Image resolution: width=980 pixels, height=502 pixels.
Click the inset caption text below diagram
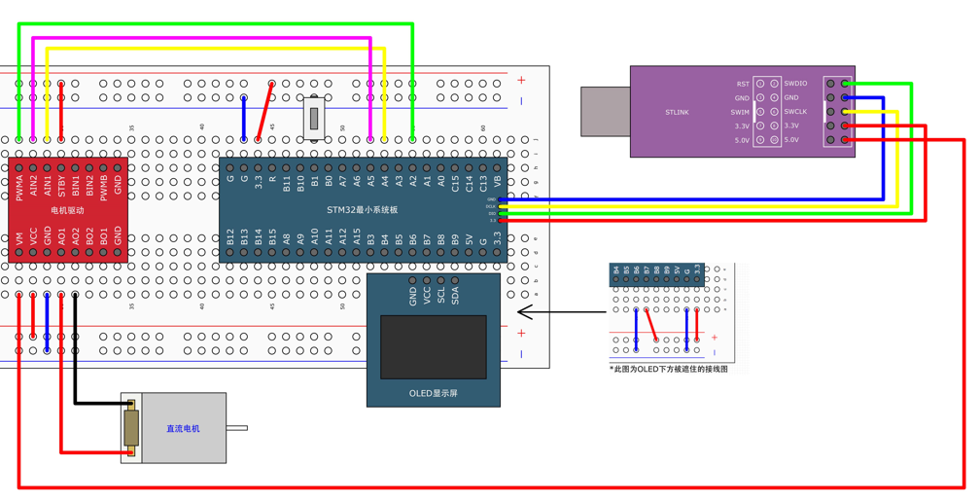click(669, 370)
